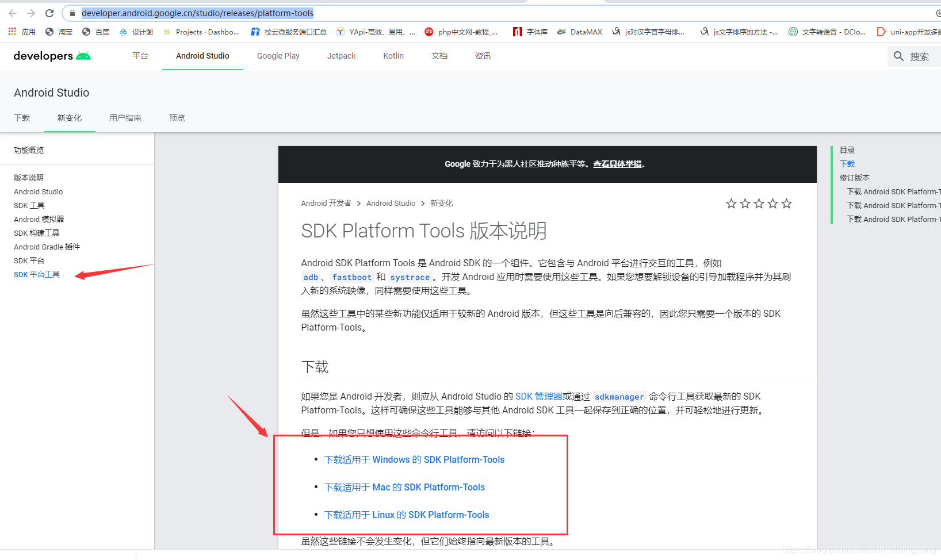Open the DataMAX bookmark
Viewport: 941px width, 560px height.
tap(580, 32)
